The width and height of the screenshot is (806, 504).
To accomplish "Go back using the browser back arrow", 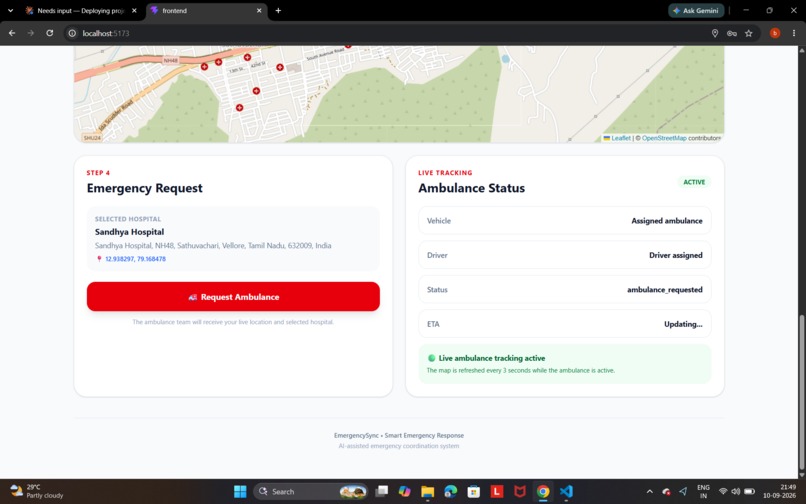I will [x=12, y=33].
